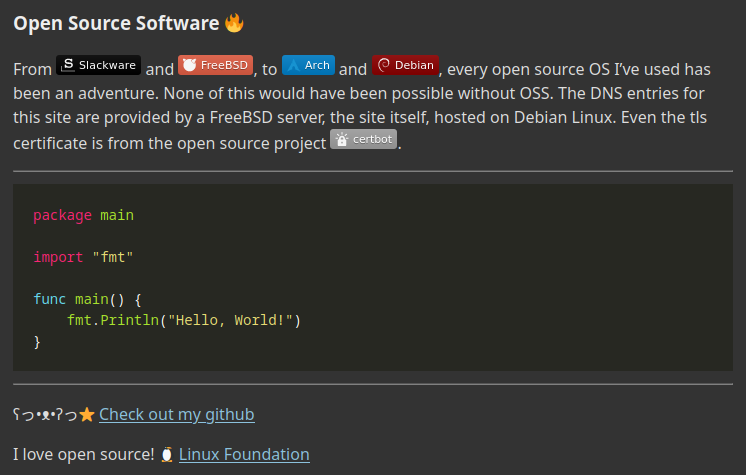Click the kaomoji face before the star
This screenshot has height=475, width=746.
click(45, 414)
